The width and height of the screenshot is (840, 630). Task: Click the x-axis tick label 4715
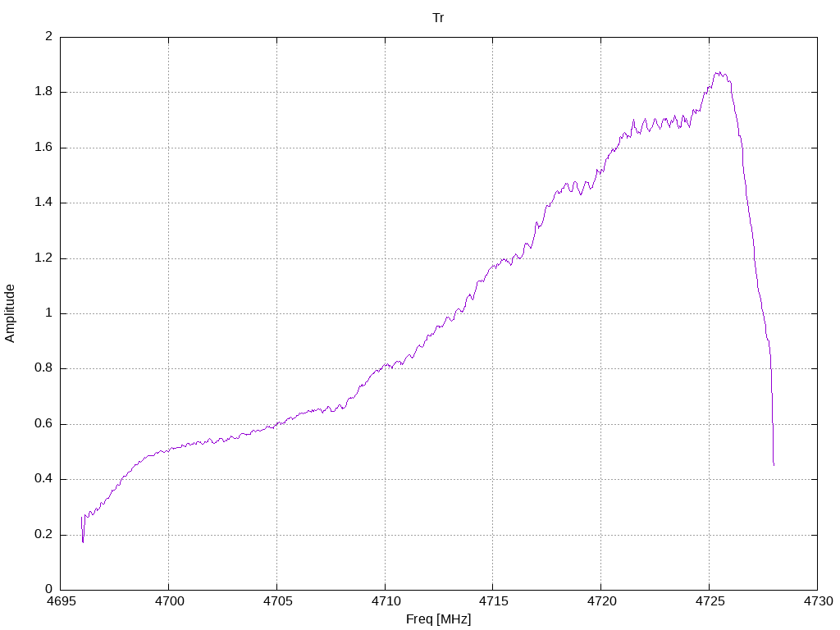pos(494,601)
